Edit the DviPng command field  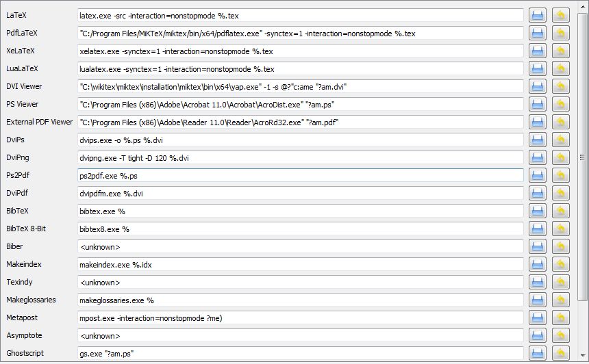click(x=301, y=157)
